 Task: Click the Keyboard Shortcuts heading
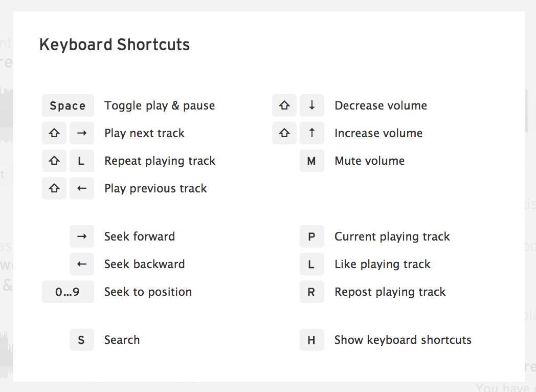pos(115,45)
